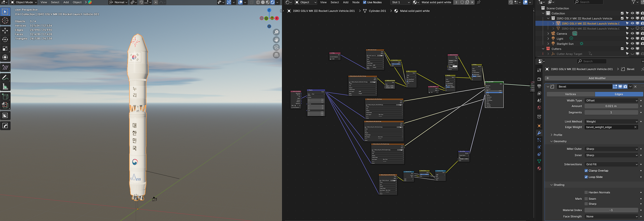
Task: Pin the node editor material
Action: click(x=479, y=2)
